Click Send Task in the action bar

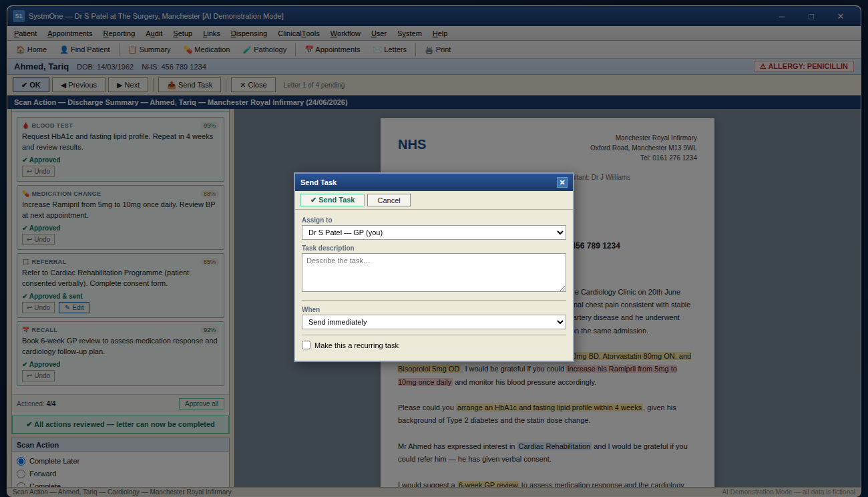tap(190, 85)
